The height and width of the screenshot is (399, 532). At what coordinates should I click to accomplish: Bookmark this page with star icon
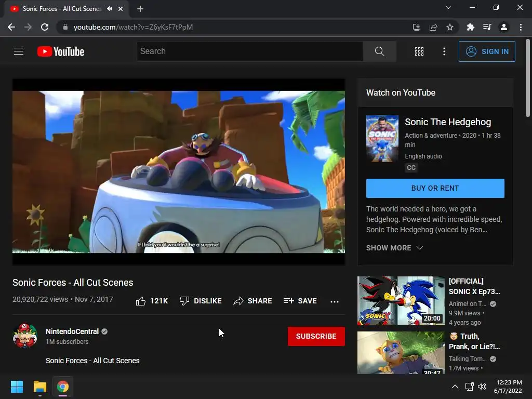450,27
